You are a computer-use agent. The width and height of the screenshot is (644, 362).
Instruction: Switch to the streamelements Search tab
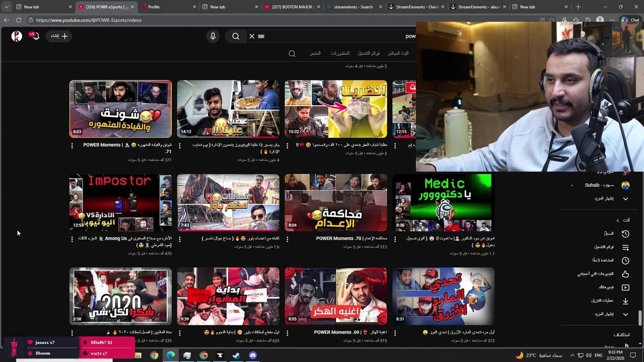[x=354, y=7]
